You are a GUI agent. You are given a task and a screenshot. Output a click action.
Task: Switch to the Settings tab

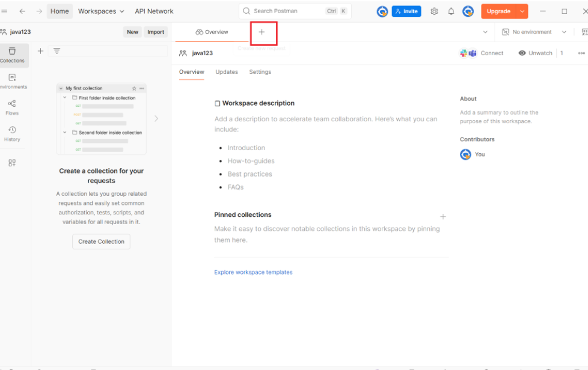click(260, 72)
